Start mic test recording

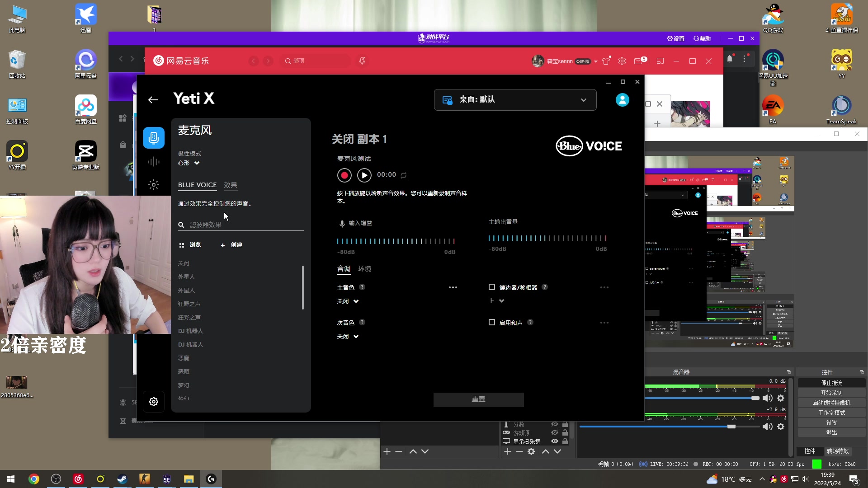pos(344,175)
